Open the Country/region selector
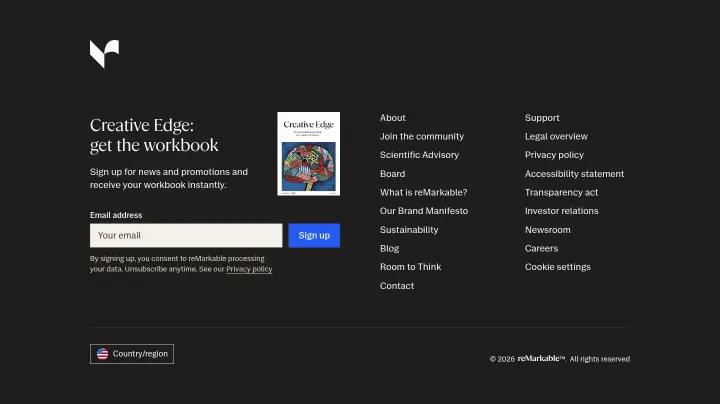The width and height of the screenshot is (720, 404). [132, 354]
